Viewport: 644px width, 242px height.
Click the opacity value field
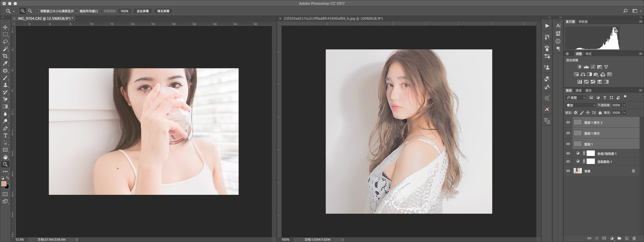[x=616, y=105]
